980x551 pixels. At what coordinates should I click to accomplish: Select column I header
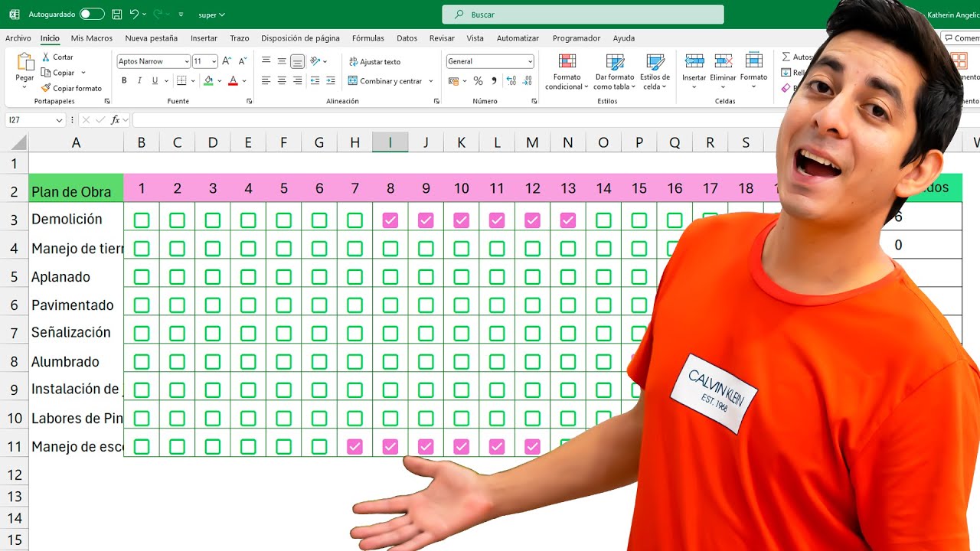click(x=390, y=142)
